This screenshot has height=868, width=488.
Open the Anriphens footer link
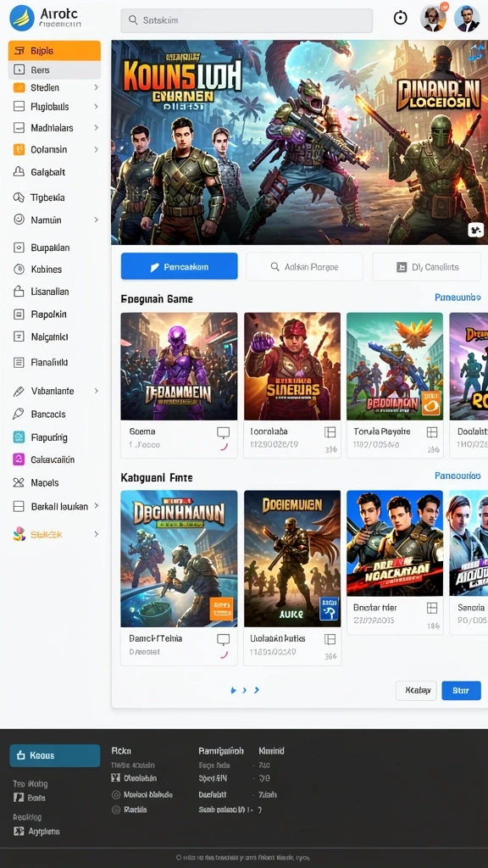click(36, 832)
